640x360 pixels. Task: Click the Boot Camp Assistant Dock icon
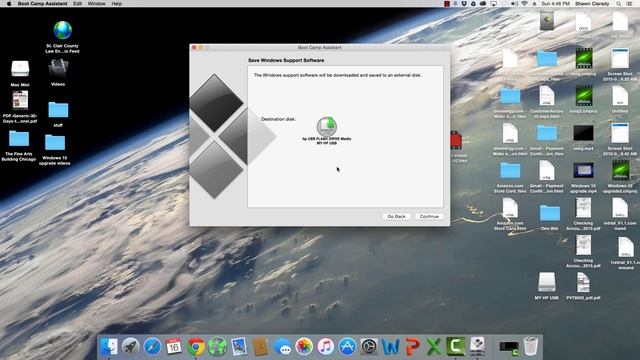pyautogui.click(x=477, y=347)
